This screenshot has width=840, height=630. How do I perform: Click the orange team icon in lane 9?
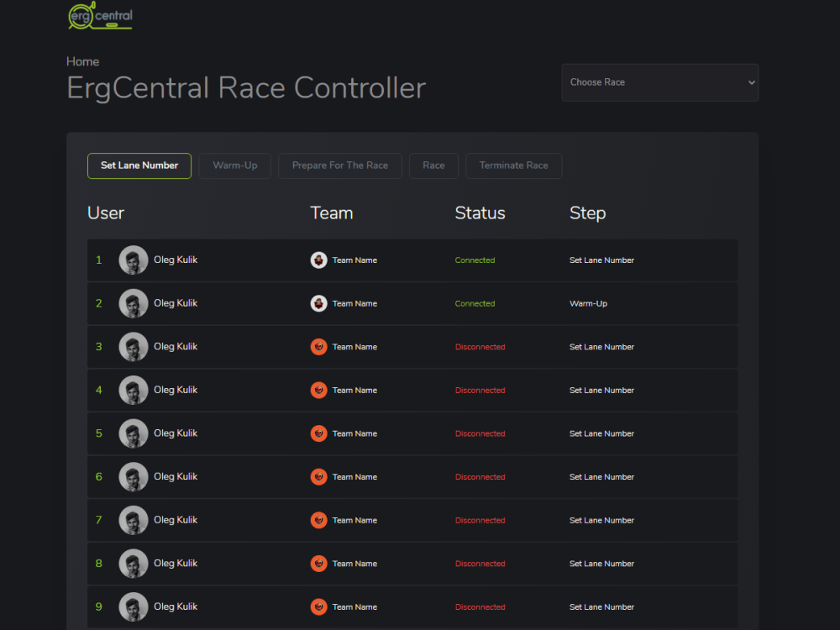[x=318, y=607]
